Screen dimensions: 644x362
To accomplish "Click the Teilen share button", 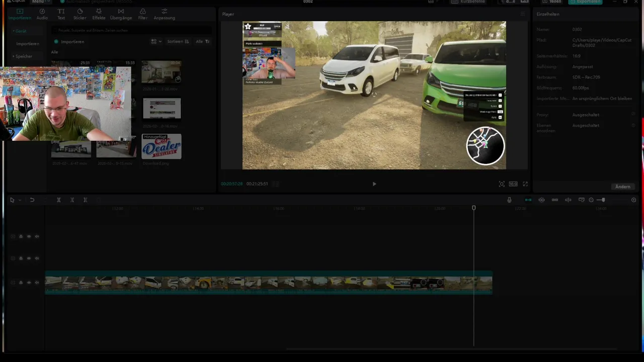I will click(551, 2).
